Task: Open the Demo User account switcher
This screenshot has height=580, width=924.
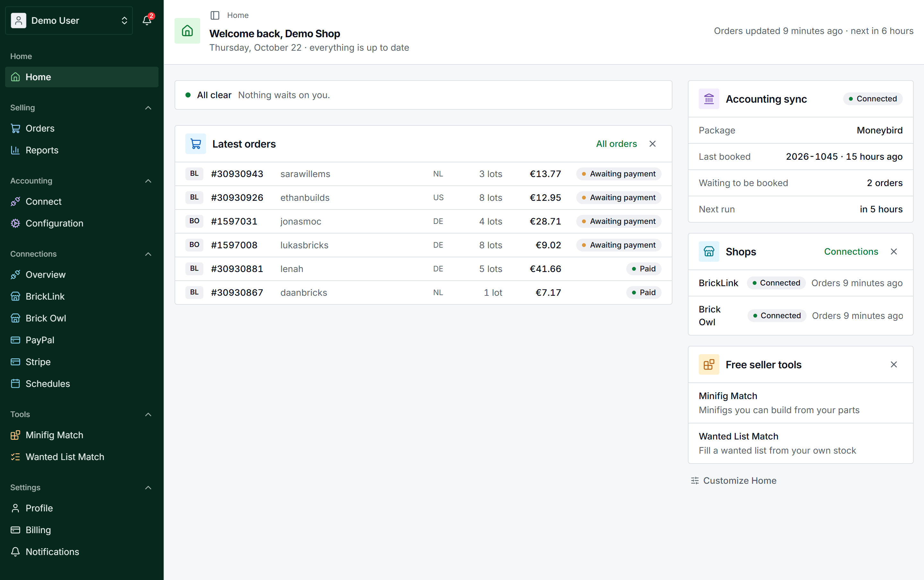Action: [69, 20]
